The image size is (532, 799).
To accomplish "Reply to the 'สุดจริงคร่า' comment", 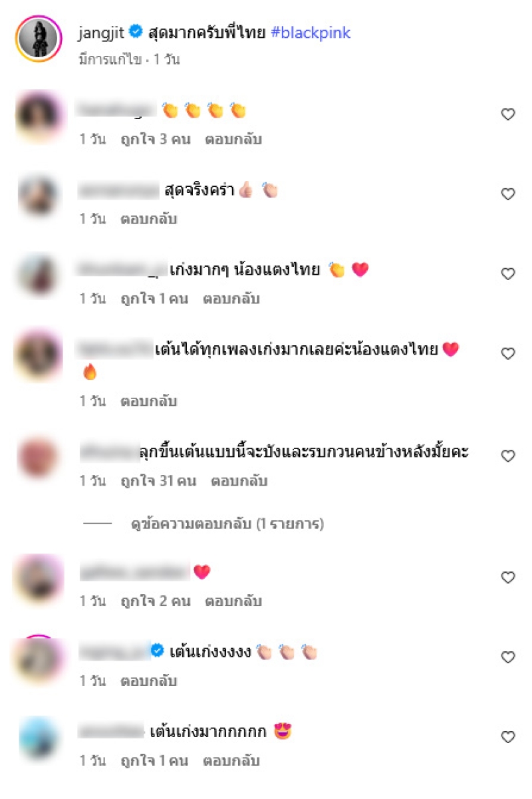I will (x=148, y=219).
